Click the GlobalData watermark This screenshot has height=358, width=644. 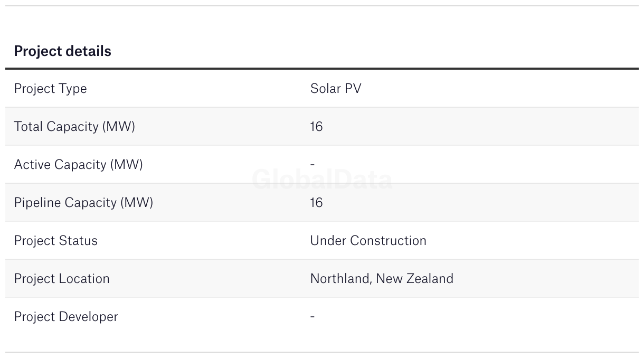pos(322,180)
